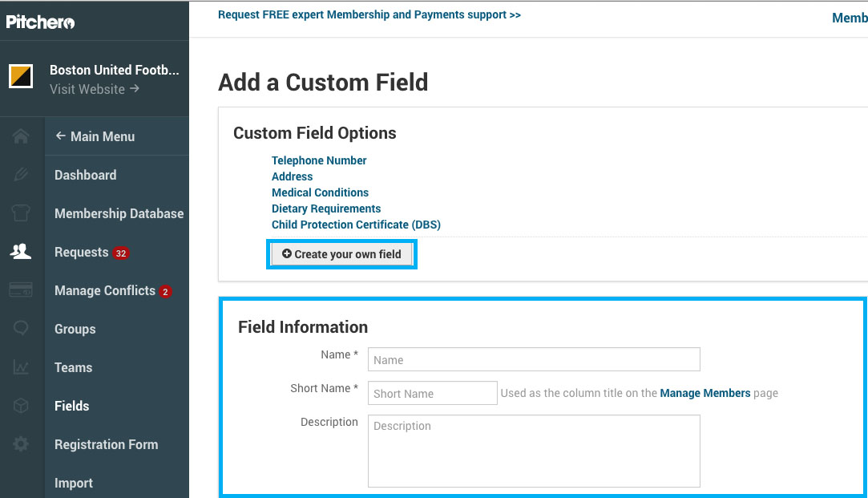Open Dashboard in sidebar
This screenshot has width=868, height=498.
86,175
